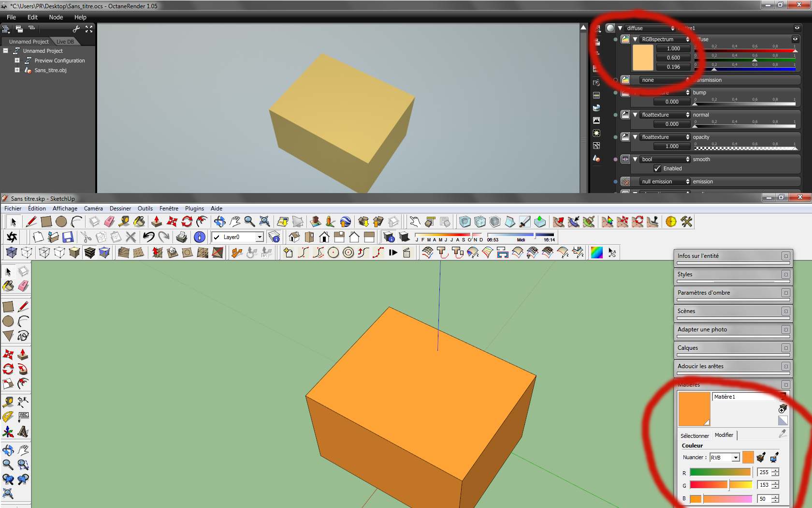Click the Get Models download icon
The image size is (812, 508).
tap(363, 222)
